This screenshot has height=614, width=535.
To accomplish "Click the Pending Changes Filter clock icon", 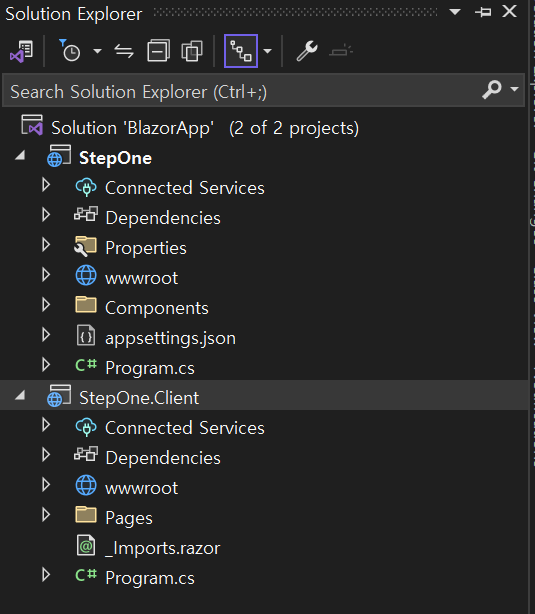I will [70, 51].
